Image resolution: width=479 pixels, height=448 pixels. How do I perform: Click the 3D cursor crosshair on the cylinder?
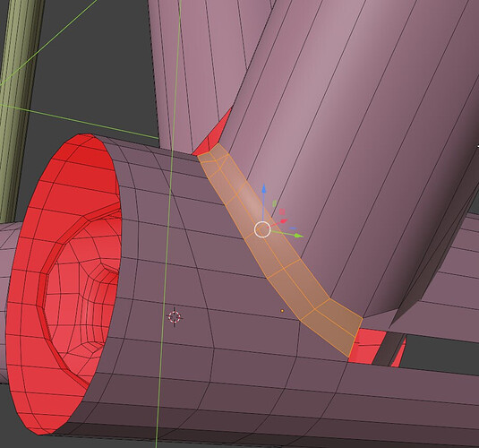click(175, 317)
